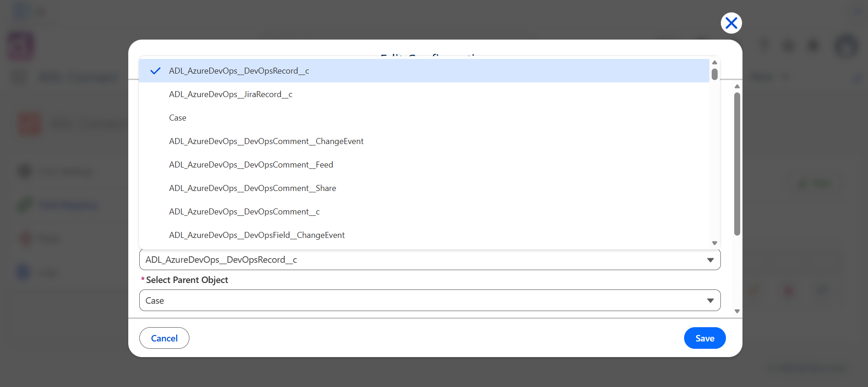Screen dimensions: 868x387
Task: Click the arrow of the Case parent object combo box
Action: click(x=710, y=301)
